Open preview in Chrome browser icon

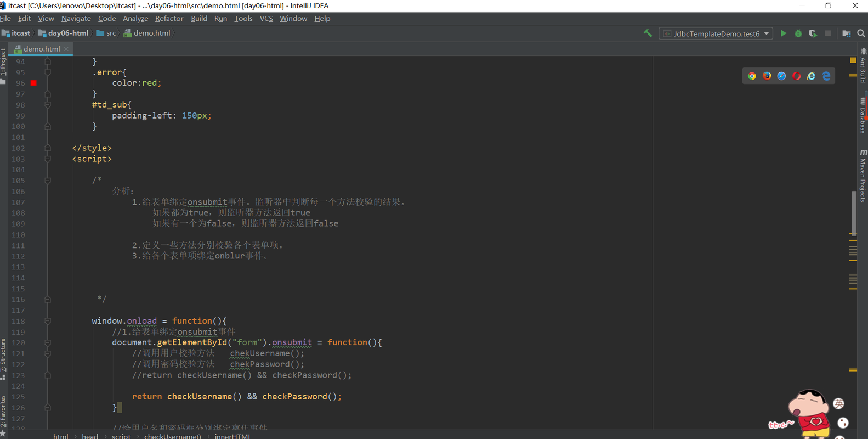752,76
